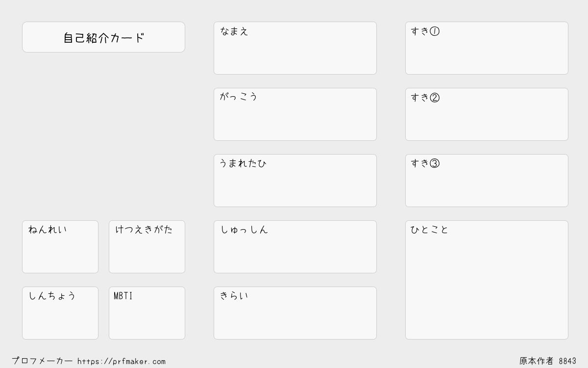Select the しゅっしん hometown box
588x368 pixels.
(x=295, y=247)
